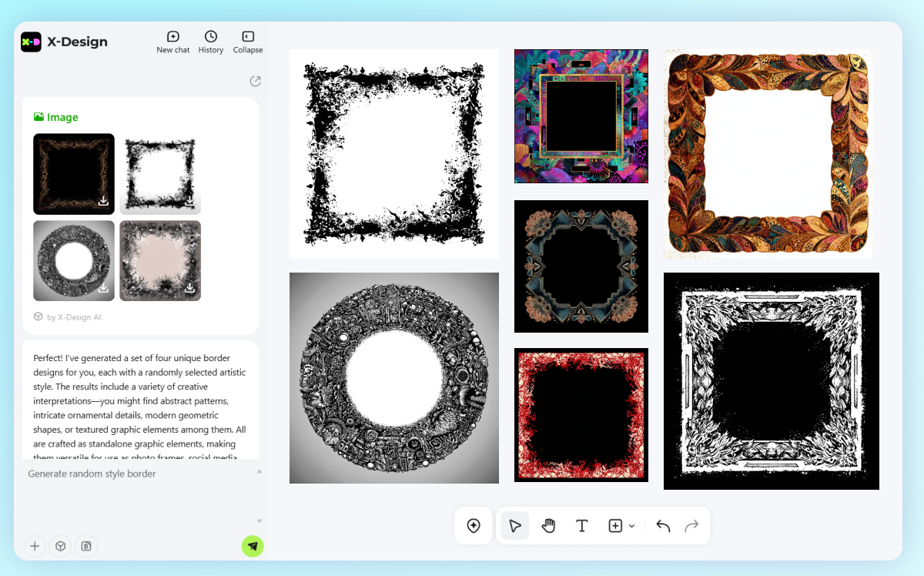
Task: Open the chat History
Action: [x=210, y=42]
